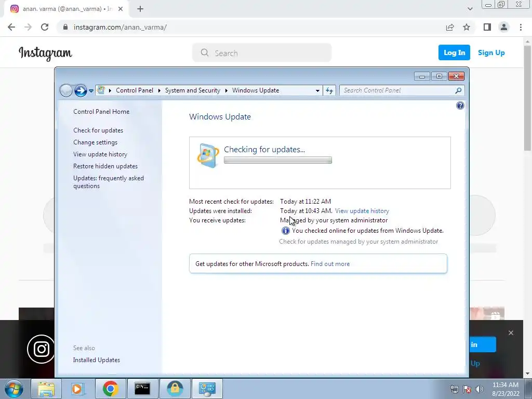
Task: Click the Windows Update shield icon
Action: point(208,155)
